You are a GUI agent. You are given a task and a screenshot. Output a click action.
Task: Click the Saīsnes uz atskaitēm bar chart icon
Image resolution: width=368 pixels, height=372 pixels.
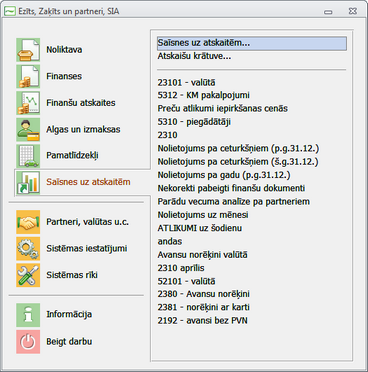[28, 182]
